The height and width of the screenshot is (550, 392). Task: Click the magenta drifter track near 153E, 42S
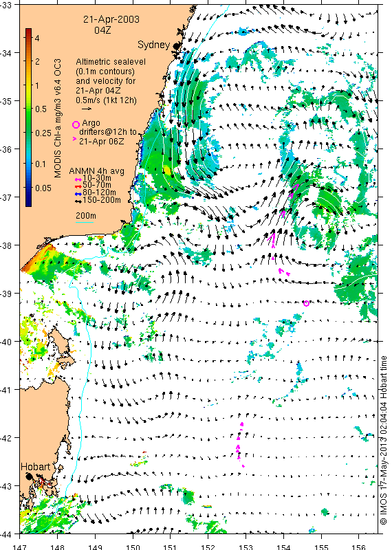(240, 445)
